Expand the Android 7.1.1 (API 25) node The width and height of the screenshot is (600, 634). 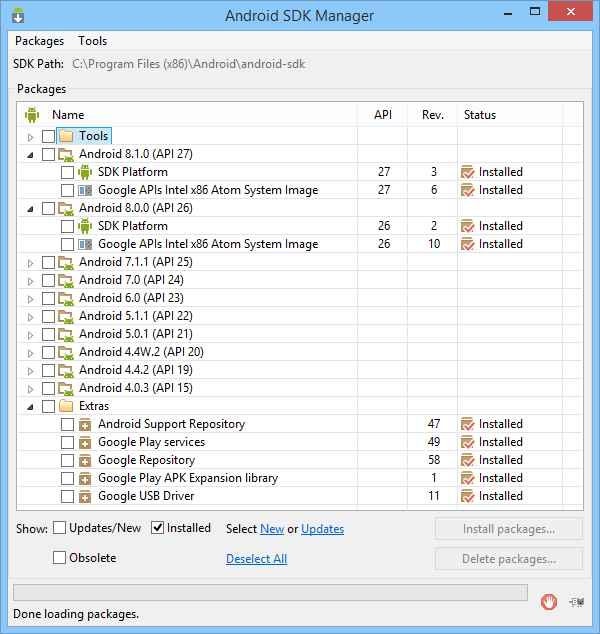pyautogui.click(x=30, y=263)
